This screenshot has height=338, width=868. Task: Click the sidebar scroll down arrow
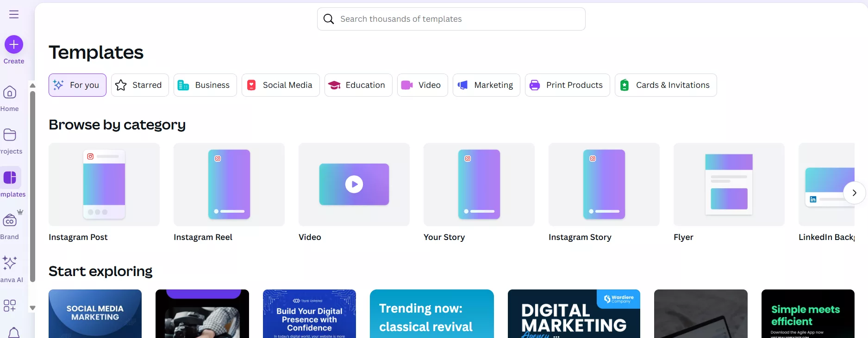click(x=32, y=308)
